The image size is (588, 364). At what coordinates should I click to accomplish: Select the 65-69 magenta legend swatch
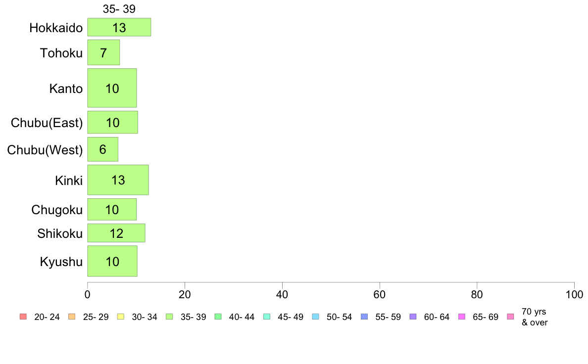(462, 317)
